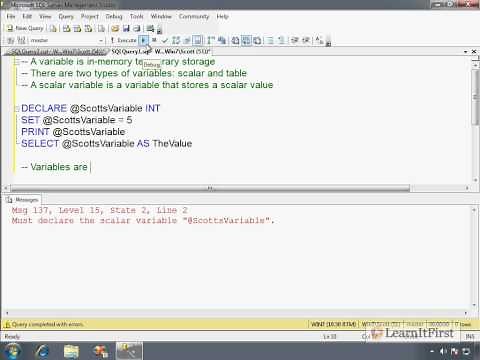This screenshot has height=360, width=480.
Task: Toggle Include Client Statistics icon
Action: 222,40
